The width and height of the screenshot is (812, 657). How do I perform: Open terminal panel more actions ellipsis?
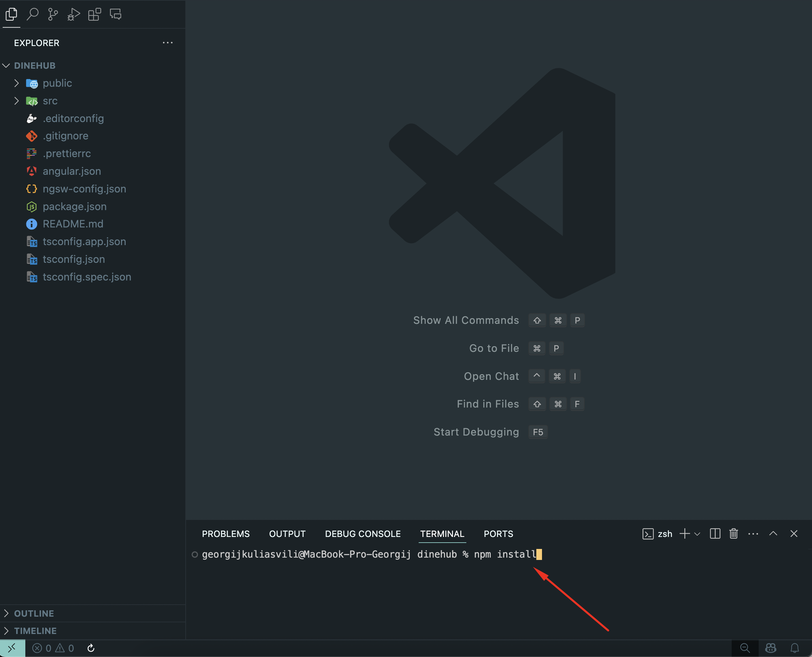pos(753,534)
